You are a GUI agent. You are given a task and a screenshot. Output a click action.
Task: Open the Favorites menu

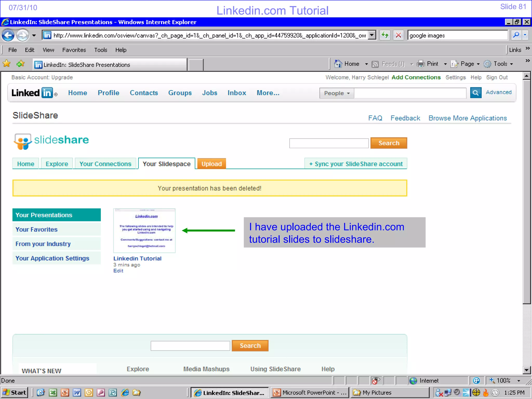74,50
